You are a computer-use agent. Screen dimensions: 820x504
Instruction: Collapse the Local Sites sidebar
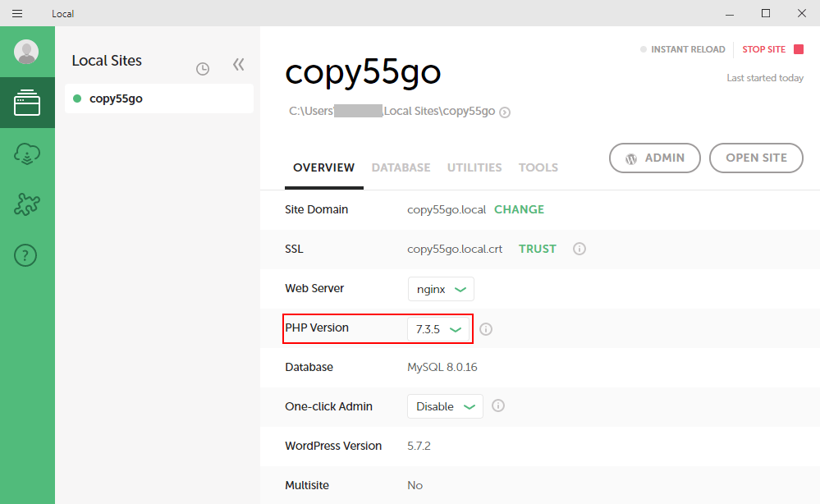pos(238,64)
